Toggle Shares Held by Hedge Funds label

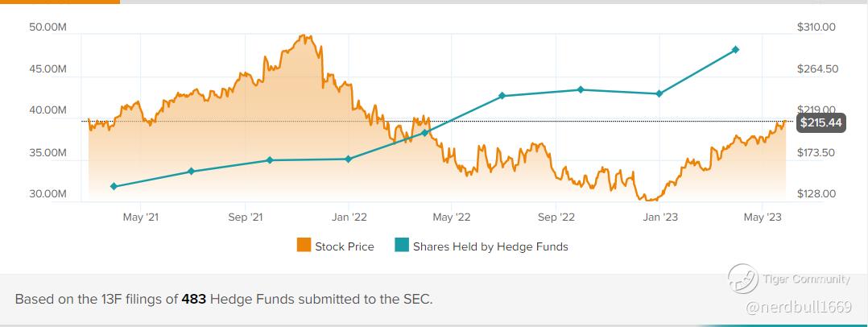(x=490, y=246)
